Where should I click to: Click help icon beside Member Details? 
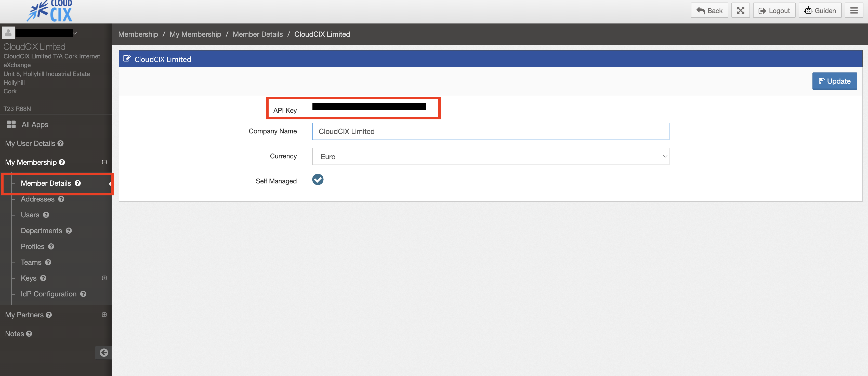[x=78, y=183]
